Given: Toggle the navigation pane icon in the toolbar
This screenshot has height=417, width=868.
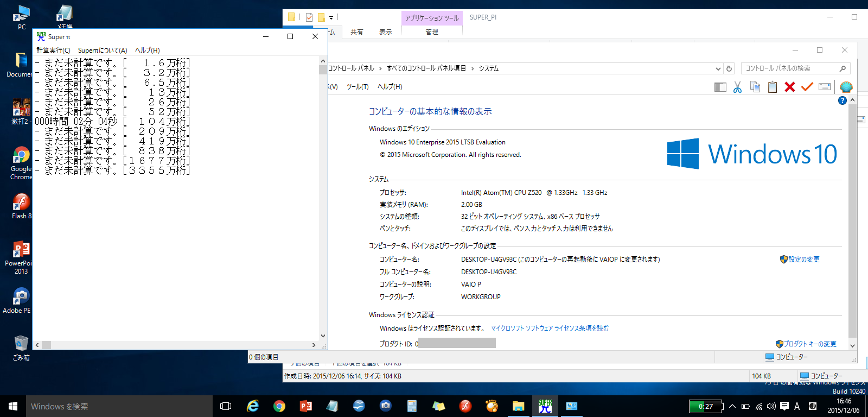Looking at the screenshot, I should (720, 87).
